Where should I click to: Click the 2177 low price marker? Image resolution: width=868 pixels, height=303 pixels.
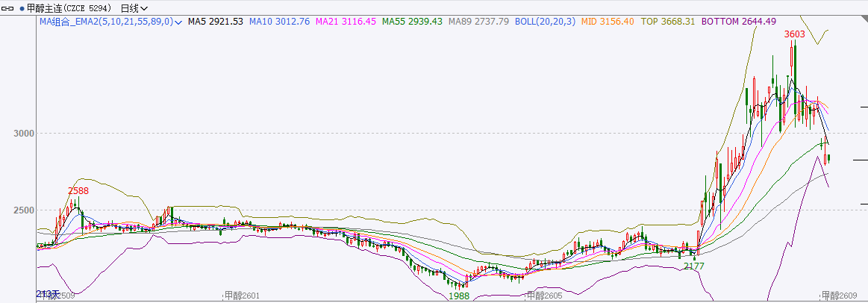pyautogui.click(x=693, y=266)
